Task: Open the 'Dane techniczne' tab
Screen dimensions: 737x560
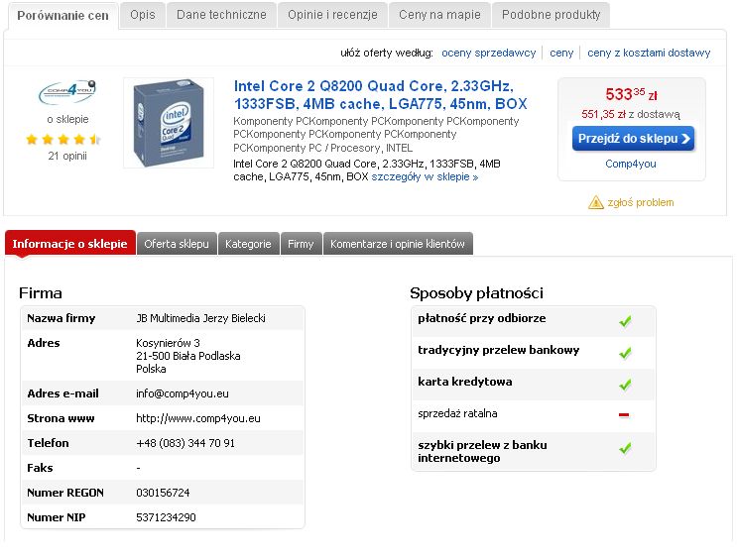Action: coord(221,15)
